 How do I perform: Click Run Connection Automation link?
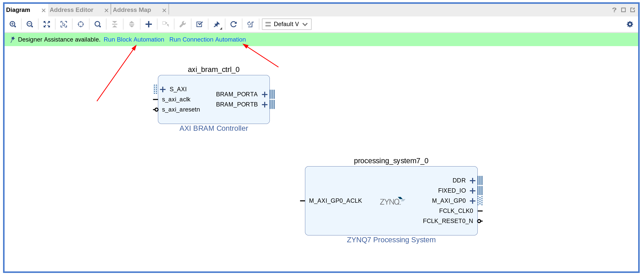pos(207,40)
